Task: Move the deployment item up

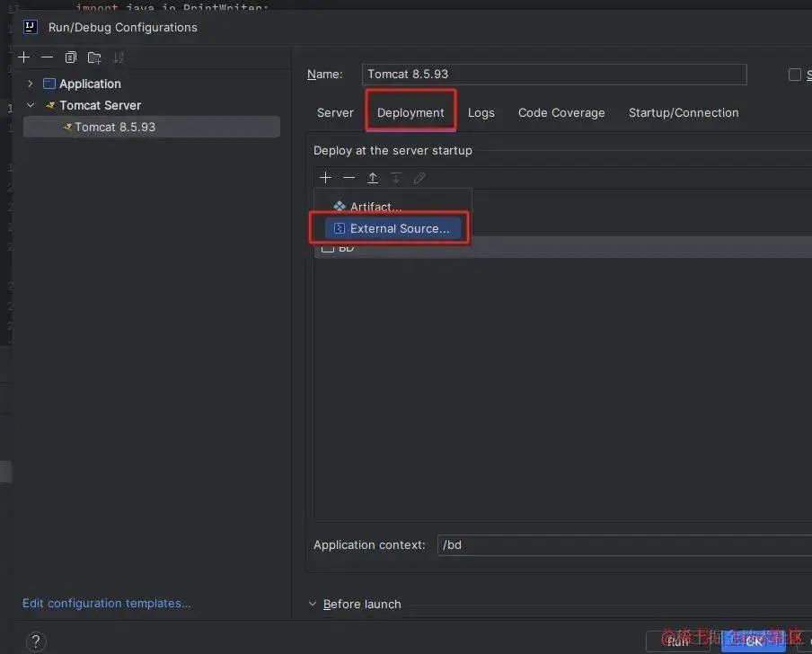Action: click(x=373, y=178)
